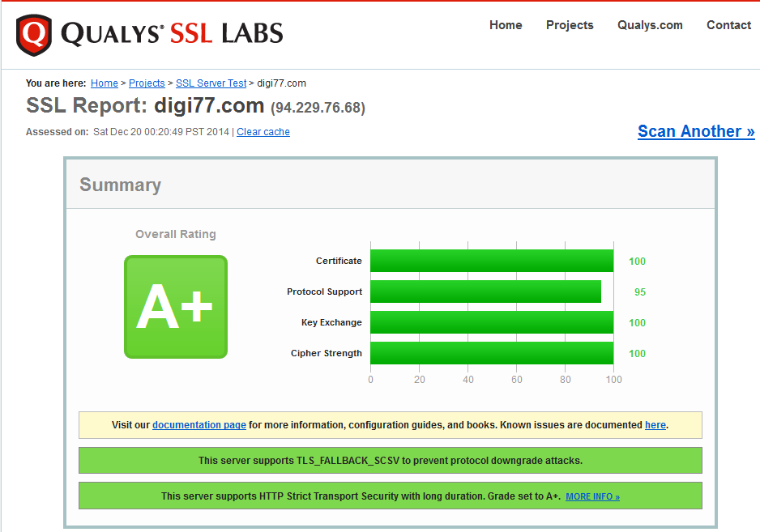This screenshot has width=760, height=532.
Task: Click the Key Exchange chart label
Action: [x=331, y=322]
